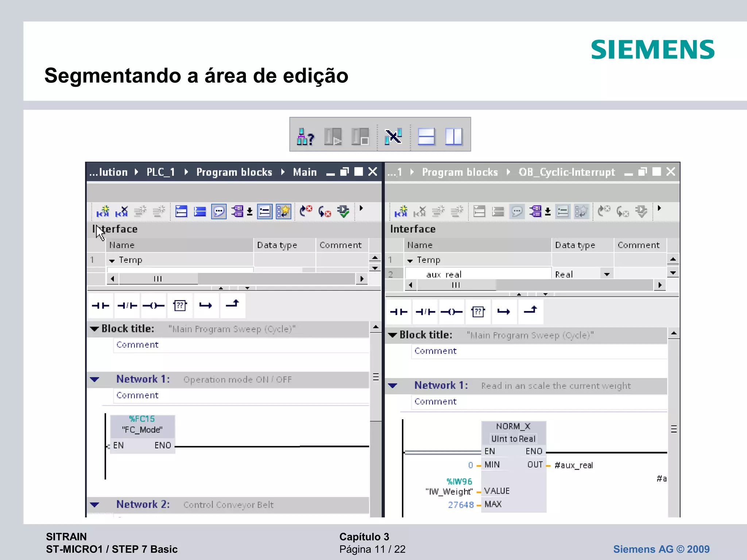Screen dimensions: 747x560
Task: Insert normally closed contact in OB_Cyclic-Interrupt editor
Action: tap(425, 312)
